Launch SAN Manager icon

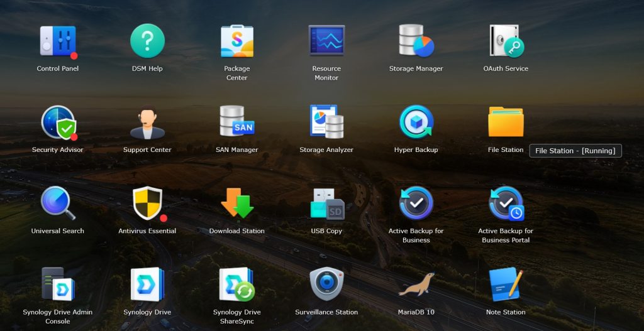[x=237, y=121]
